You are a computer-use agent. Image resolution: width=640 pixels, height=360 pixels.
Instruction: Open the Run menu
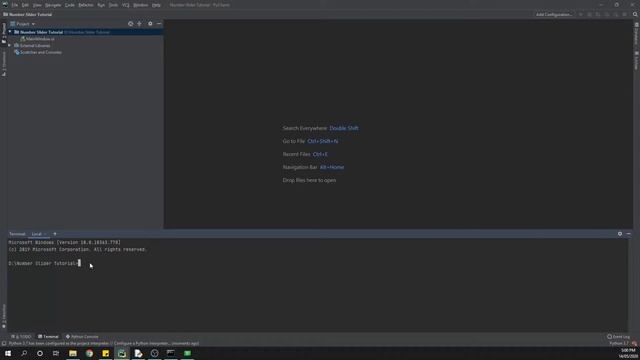(x=101, y=5)
